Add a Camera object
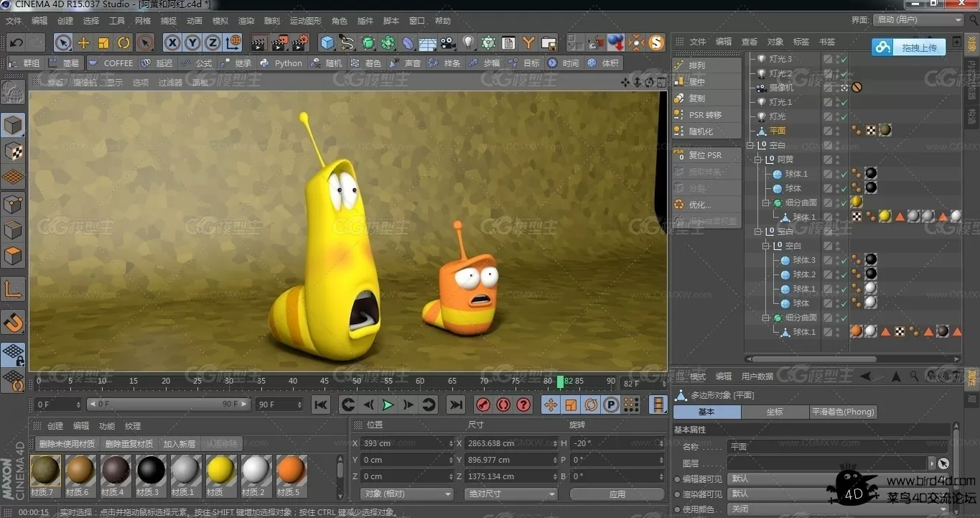 (448, 42)
